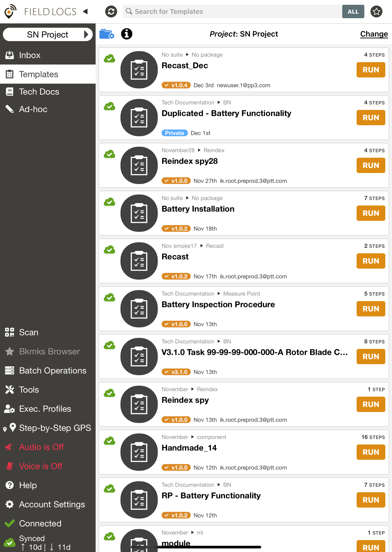Toggle Audio is Off setting

[x=41, y=447]
